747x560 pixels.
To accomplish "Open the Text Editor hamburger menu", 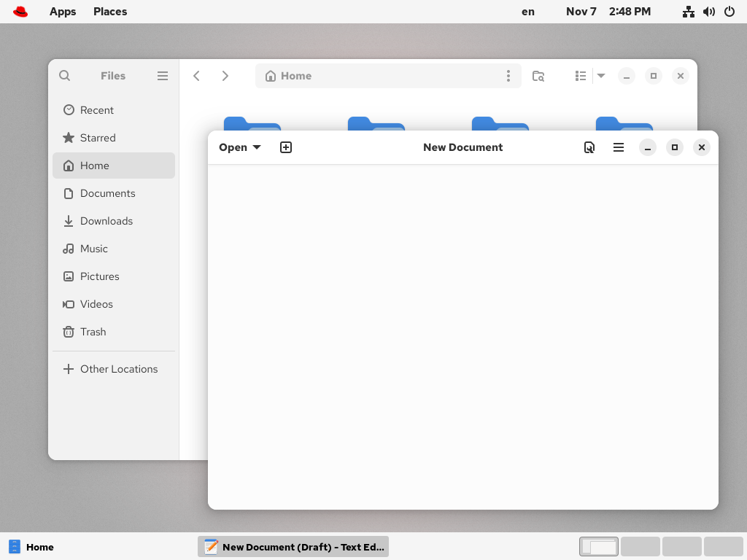I will pyautogui.click(x=619, y=147).
